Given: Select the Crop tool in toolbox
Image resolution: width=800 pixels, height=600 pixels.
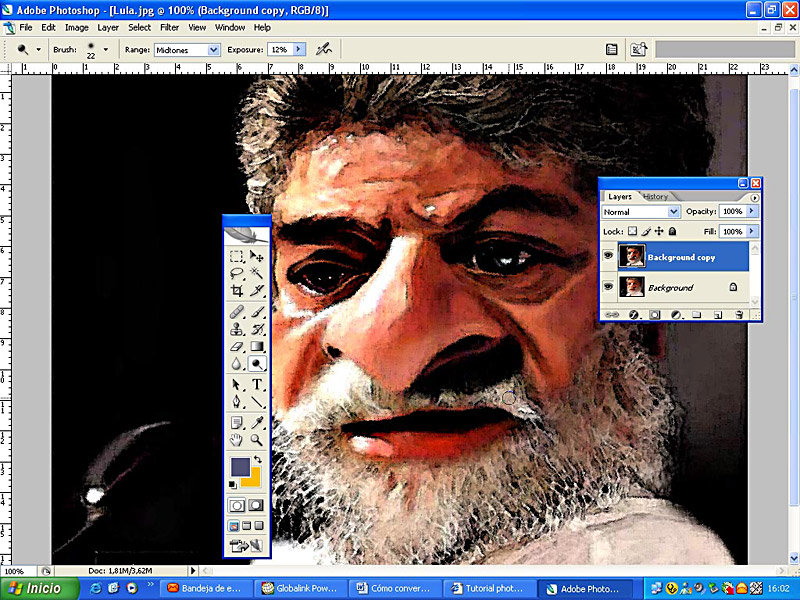Looking at the screenshot, I should click(x=237, y=291).
